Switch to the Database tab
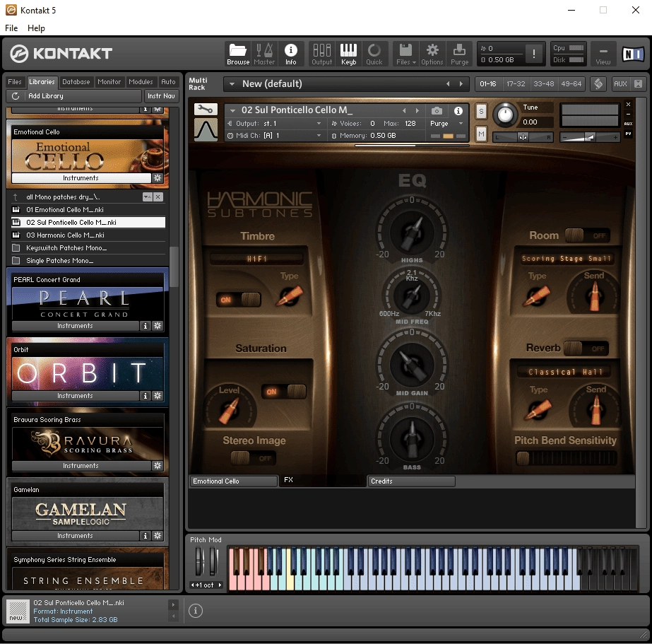 tap(76, 82)
